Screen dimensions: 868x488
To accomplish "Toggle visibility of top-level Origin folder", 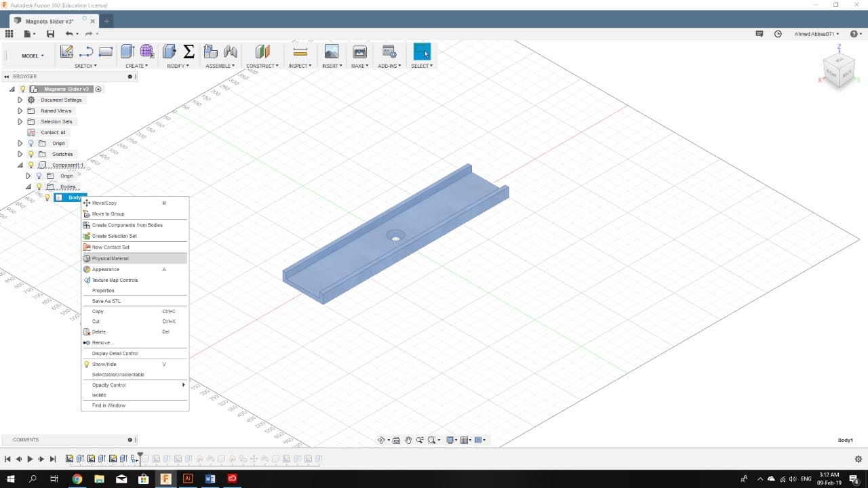I will [x=31, y=143].
